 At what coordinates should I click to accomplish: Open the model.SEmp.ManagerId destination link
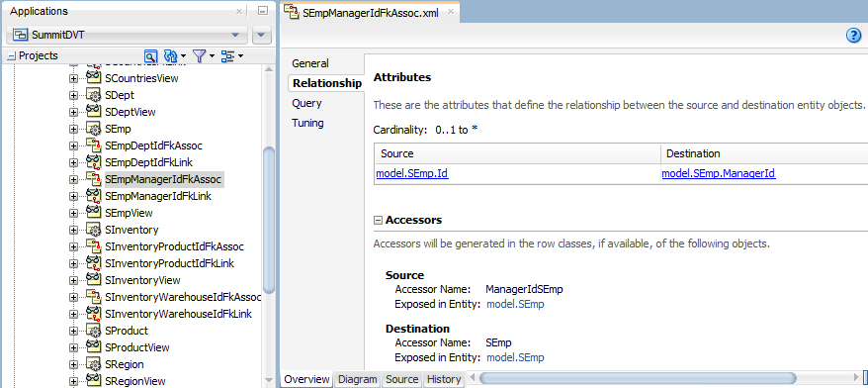719,173
